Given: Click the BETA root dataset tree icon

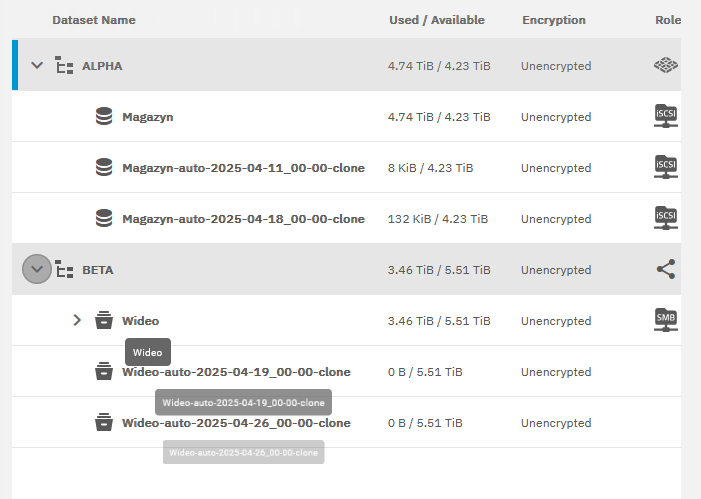Looking at the screenshot, I should (x=65, y=270).
